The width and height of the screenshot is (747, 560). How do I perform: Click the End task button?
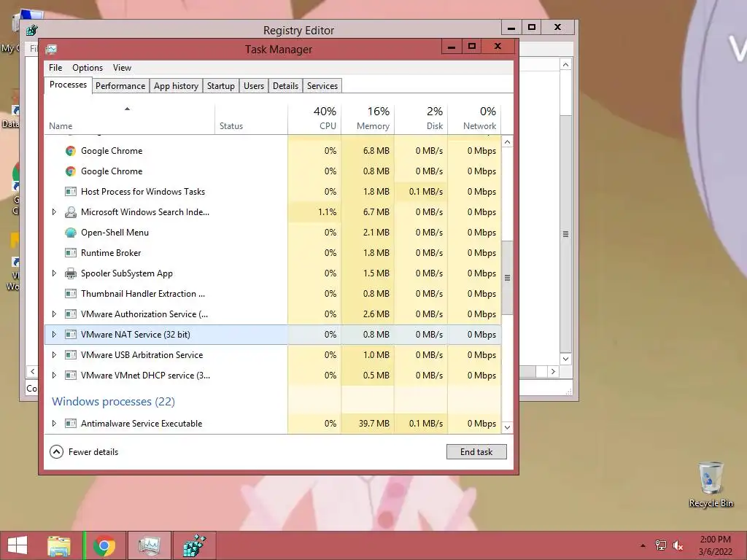[476, 452]
